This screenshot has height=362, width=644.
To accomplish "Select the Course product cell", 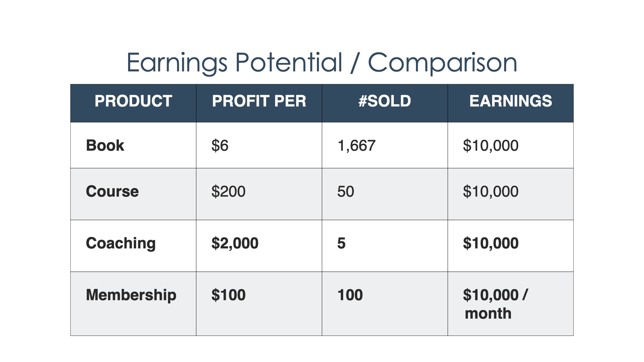I will (133, 194).
